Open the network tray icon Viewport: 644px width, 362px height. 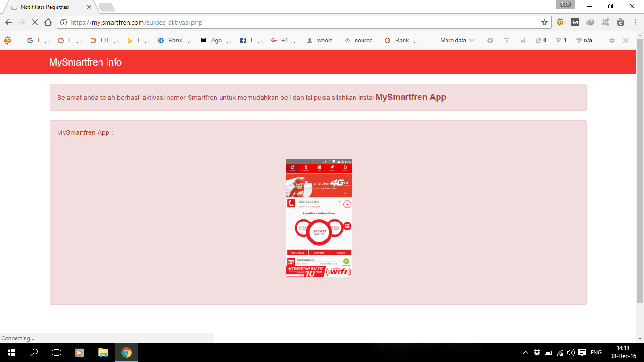pyautogui.click(x=560, y=353)
